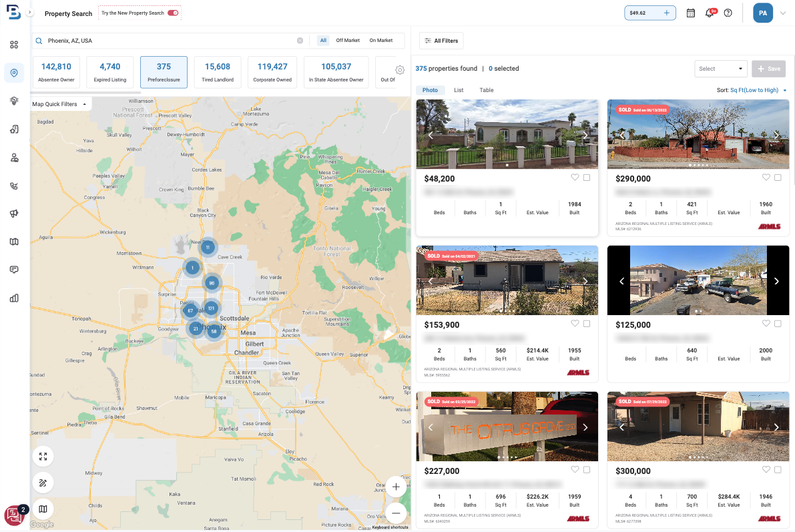Favorite the $48,200 property heart
The width and height of the screenshot is (795, 532).
(575, 178)
